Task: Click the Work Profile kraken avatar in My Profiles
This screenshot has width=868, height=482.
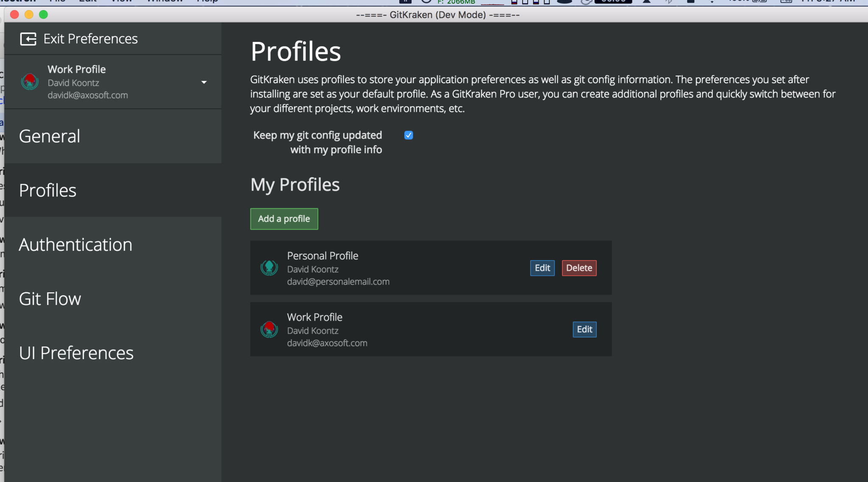Action: [269, 329]
